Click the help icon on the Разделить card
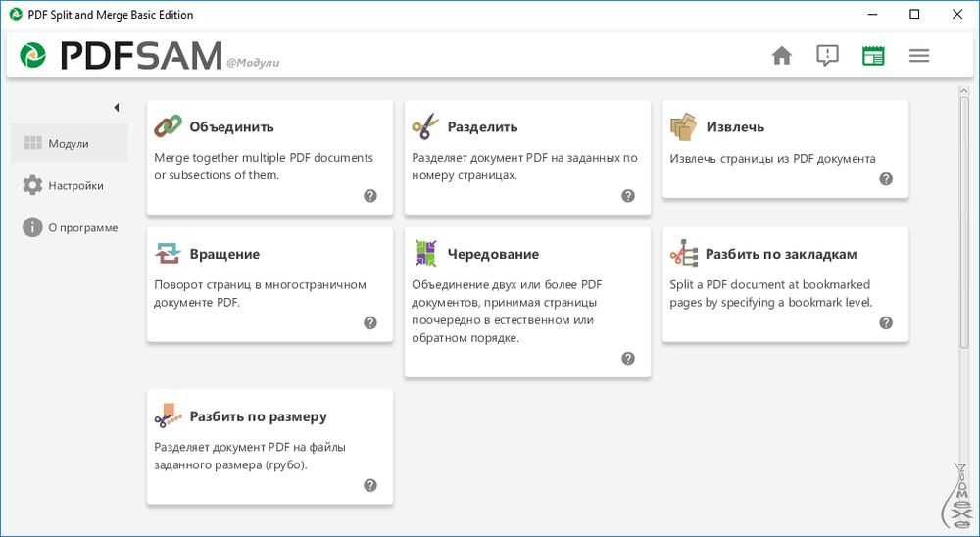Screen dimensions: 980x537 (x=628, y=196)
